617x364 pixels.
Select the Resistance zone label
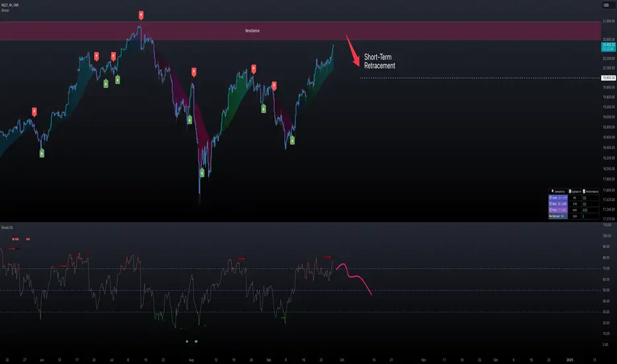[252, 30]
